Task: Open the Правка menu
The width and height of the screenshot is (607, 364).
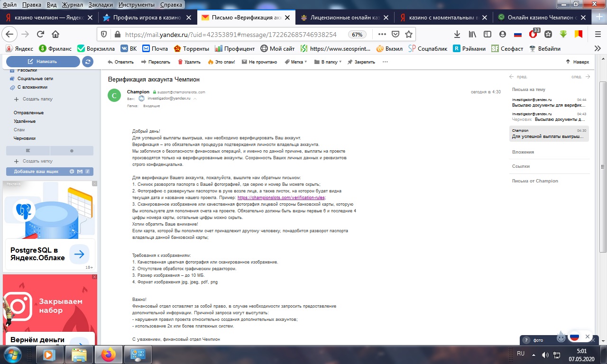Action: point(31,5)
